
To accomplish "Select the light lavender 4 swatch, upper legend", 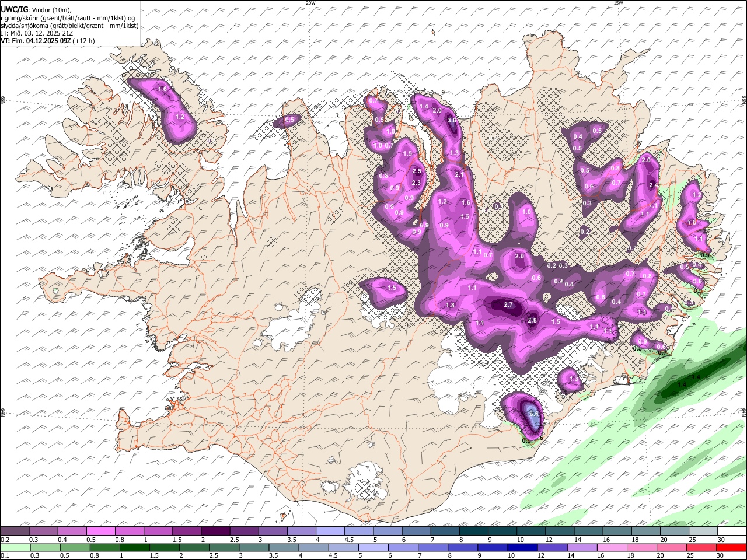I will [330, 531].
